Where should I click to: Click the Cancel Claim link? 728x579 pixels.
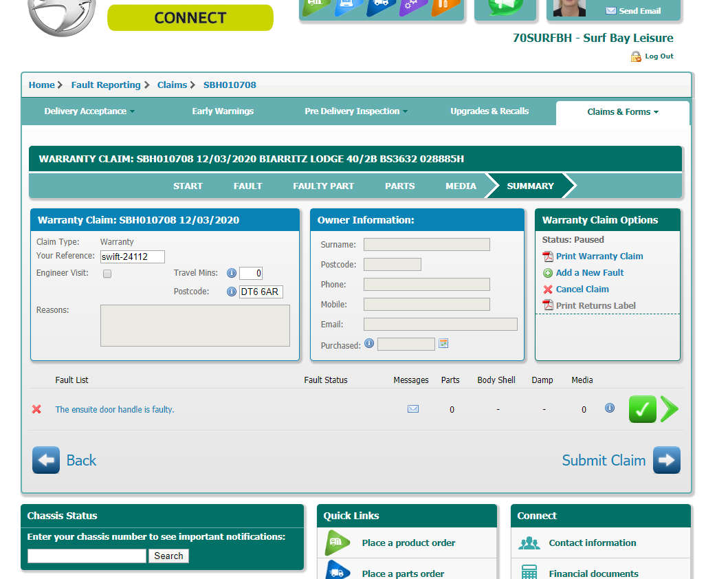[582, 289]
